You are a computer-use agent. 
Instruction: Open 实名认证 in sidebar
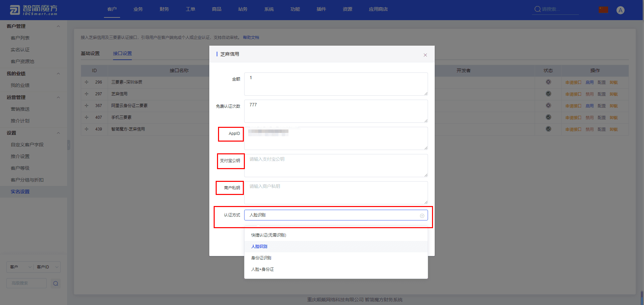point(20,50)
